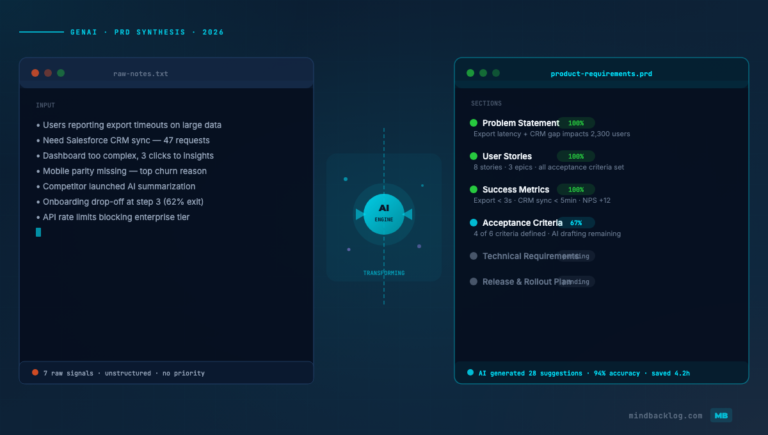Click the middle dot in raw-notes.txt title bar
The height and width of the screenshot is (435, 768).
48,73
